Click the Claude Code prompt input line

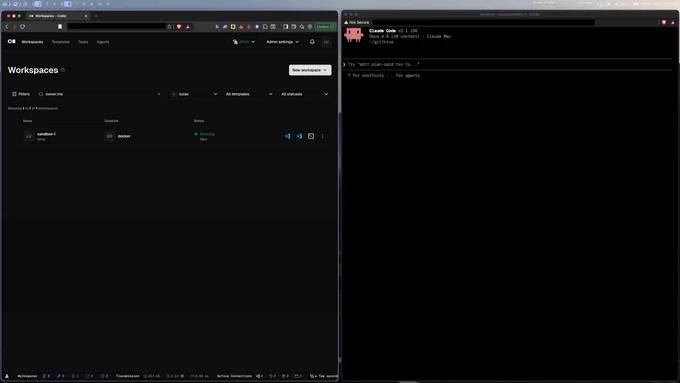(x=508, y=64)
